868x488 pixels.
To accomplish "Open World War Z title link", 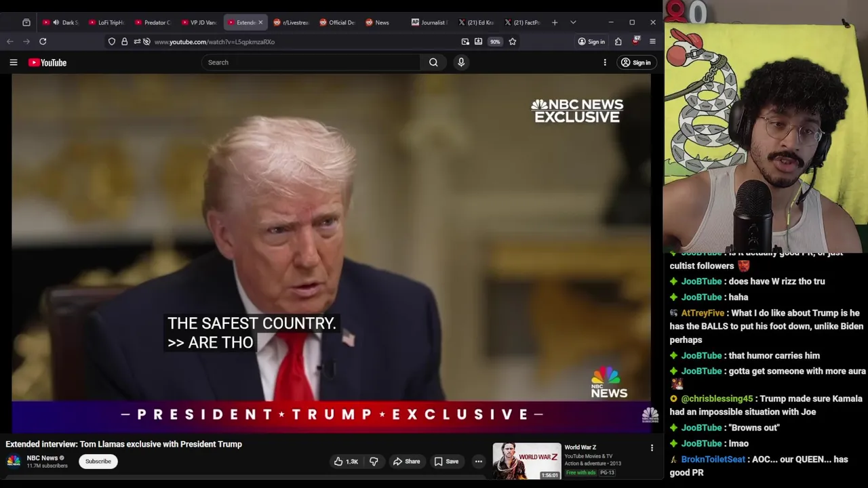I will (x=580, y=447).
